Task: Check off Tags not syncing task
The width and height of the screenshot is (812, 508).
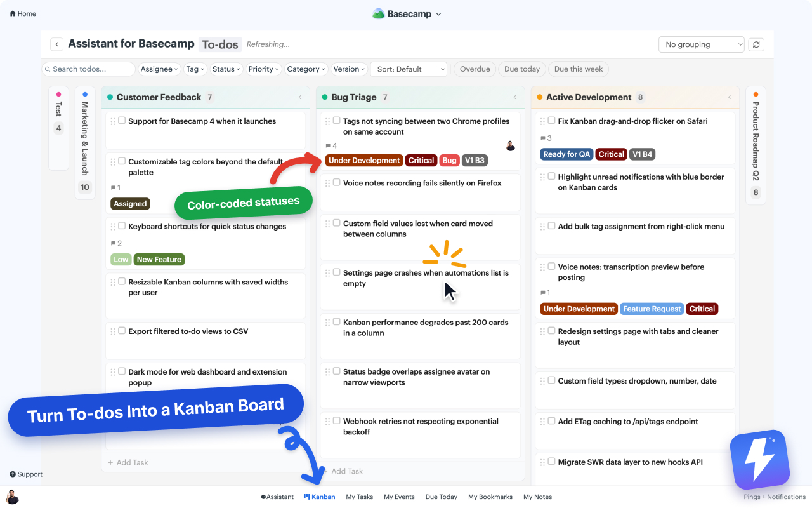Action: (x=337, y=121)
